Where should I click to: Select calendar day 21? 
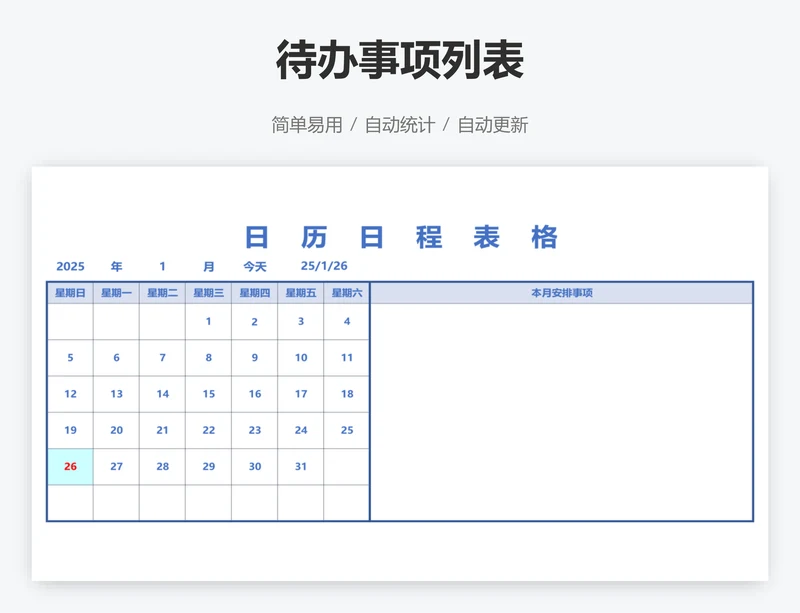(162, 430)
